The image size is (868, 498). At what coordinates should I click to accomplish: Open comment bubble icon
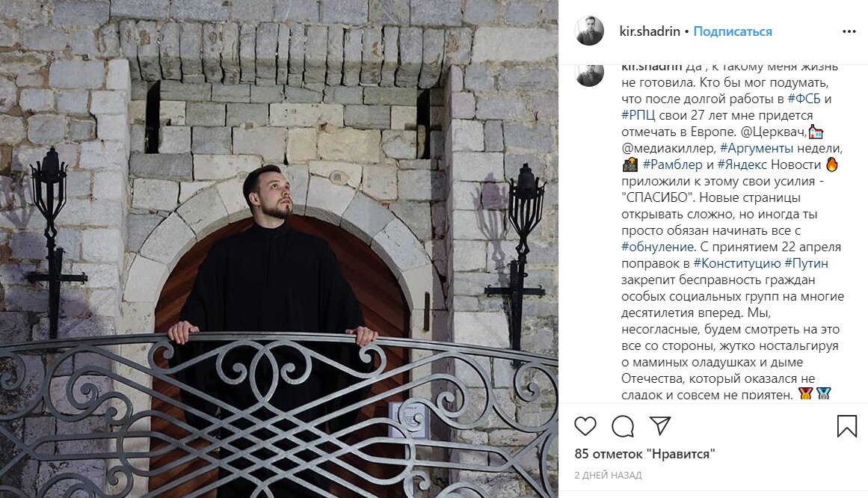(x=623, y=426)
